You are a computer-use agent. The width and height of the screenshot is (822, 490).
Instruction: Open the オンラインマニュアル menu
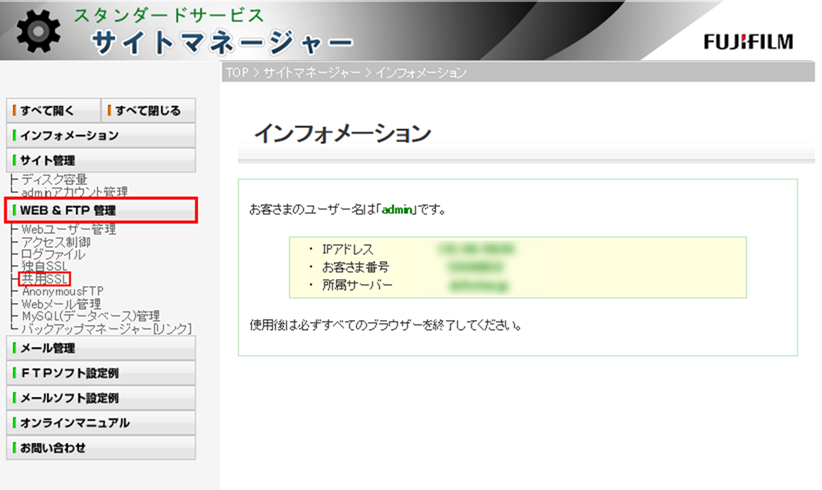point(100,423)
